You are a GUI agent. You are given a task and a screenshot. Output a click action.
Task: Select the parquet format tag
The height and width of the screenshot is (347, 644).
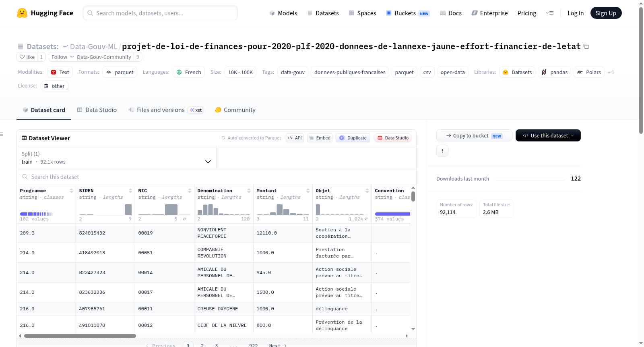click(x=120, y=72)
